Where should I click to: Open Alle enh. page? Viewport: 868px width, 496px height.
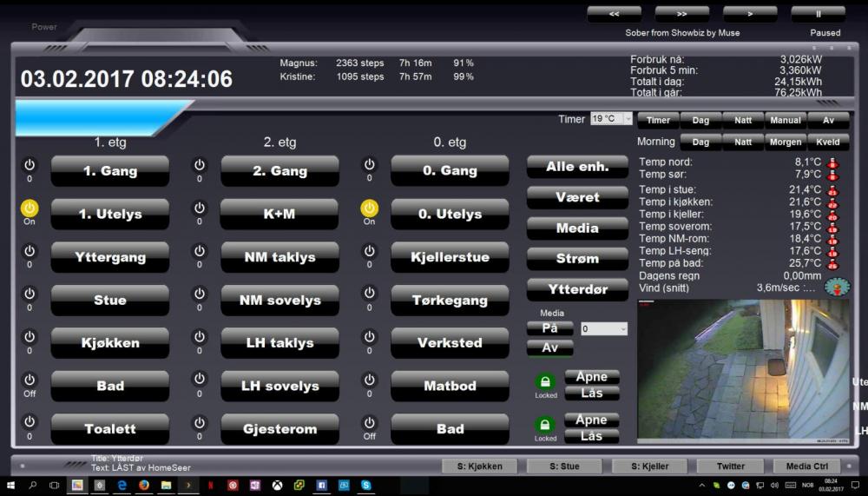click(577, 166)
